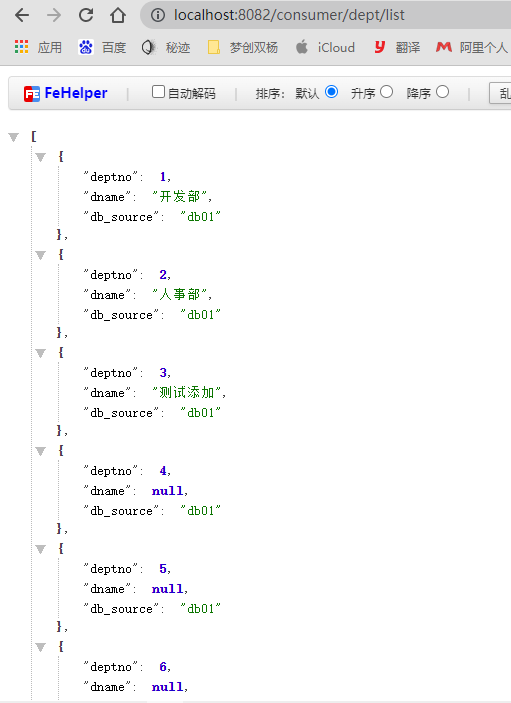The image size is (511, 703).
Task: Enable the 自动解码 checkbox
Action: (158, 92)
